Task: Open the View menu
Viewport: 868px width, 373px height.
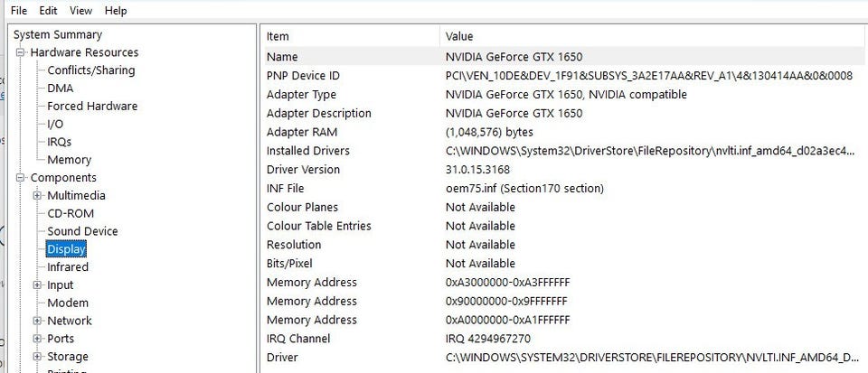Action: coord(80,11)
